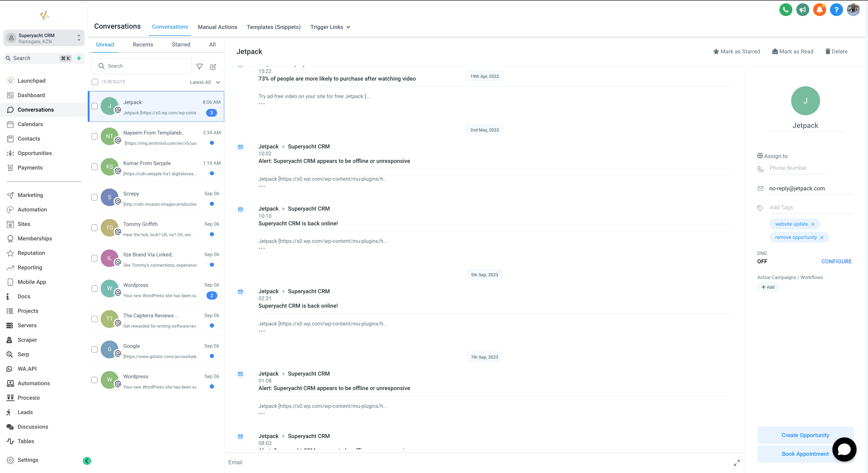This screenshot has height=473, width=868.
Task: Open the megaphone announcements icon
Action: [802, 10]
